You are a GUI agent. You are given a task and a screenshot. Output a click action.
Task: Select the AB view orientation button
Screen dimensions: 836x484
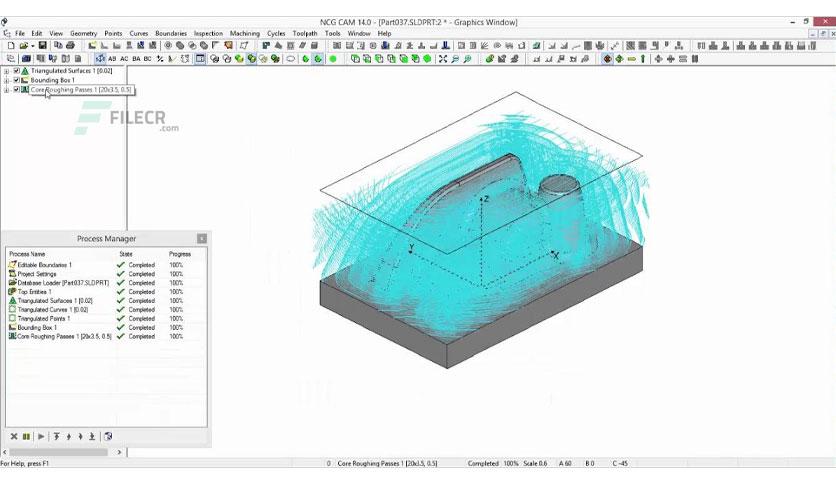pos(112,59)
